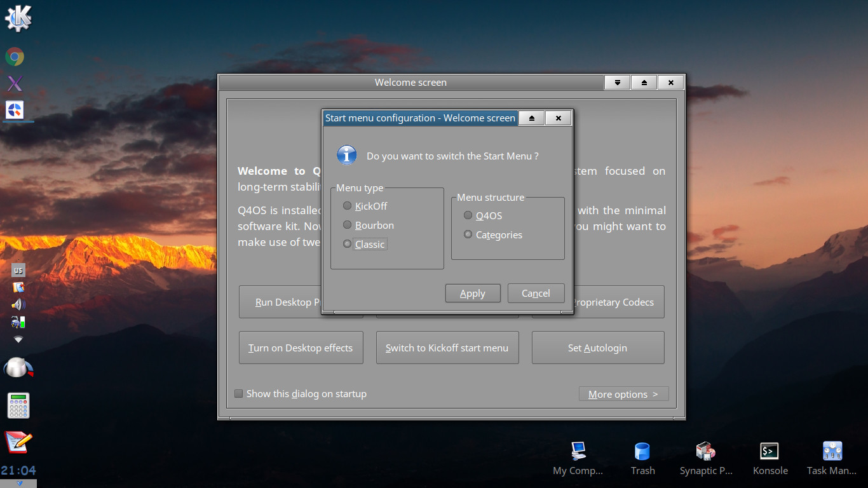Select the Welcome screen taskbar icon
The width and height of the screenshot is (868, 488).
(15, 110)
